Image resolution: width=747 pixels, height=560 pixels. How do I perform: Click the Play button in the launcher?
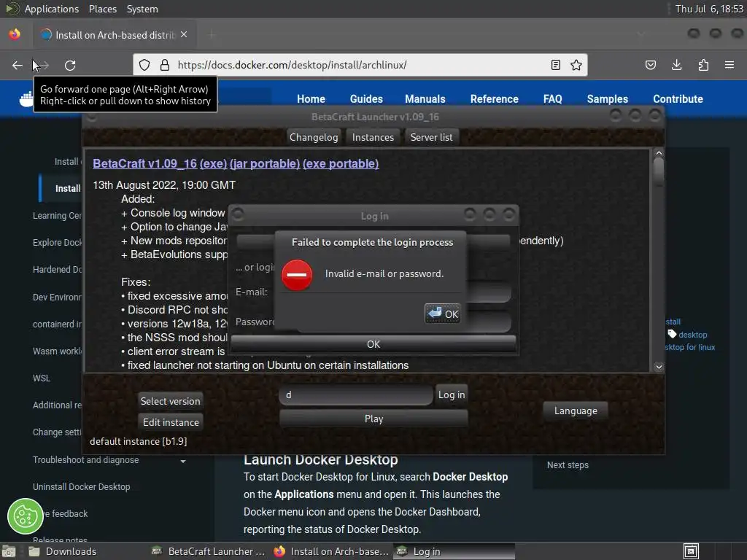tap(373, 419)
